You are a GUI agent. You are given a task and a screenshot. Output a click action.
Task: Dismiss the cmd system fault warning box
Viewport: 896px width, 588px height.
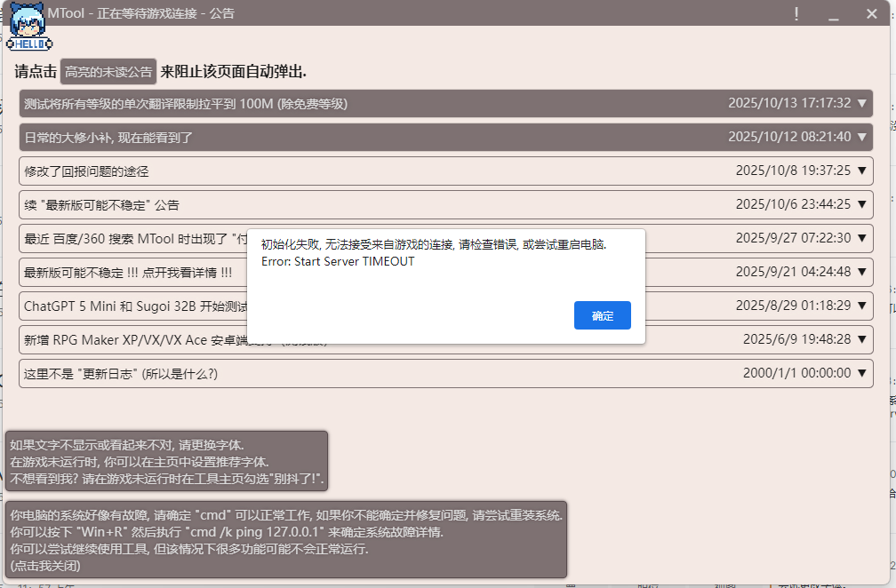286,540
